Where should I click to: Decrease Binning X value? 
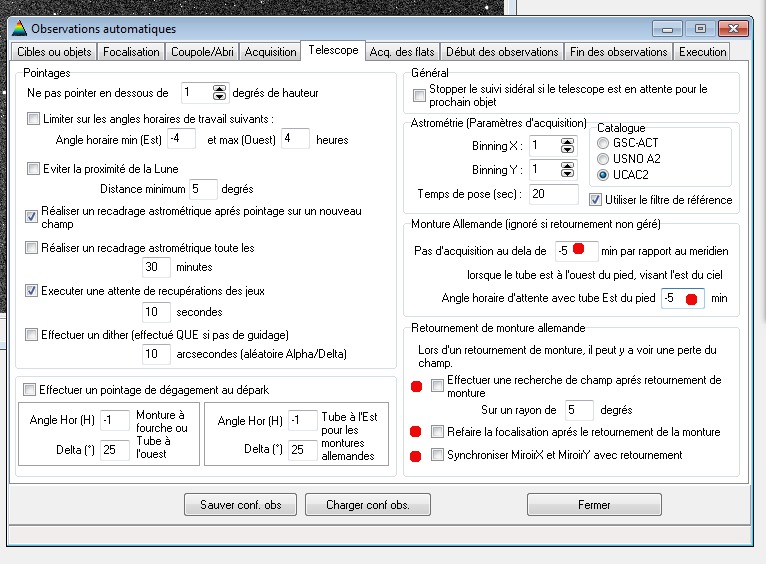(x=567, y=150)
